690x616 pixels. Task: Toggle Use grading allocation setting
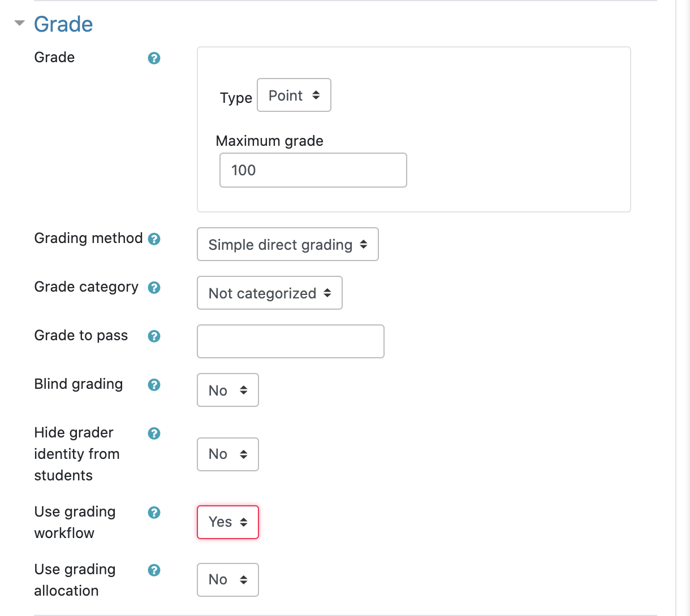pyautogui.click(x=227, y=579)
